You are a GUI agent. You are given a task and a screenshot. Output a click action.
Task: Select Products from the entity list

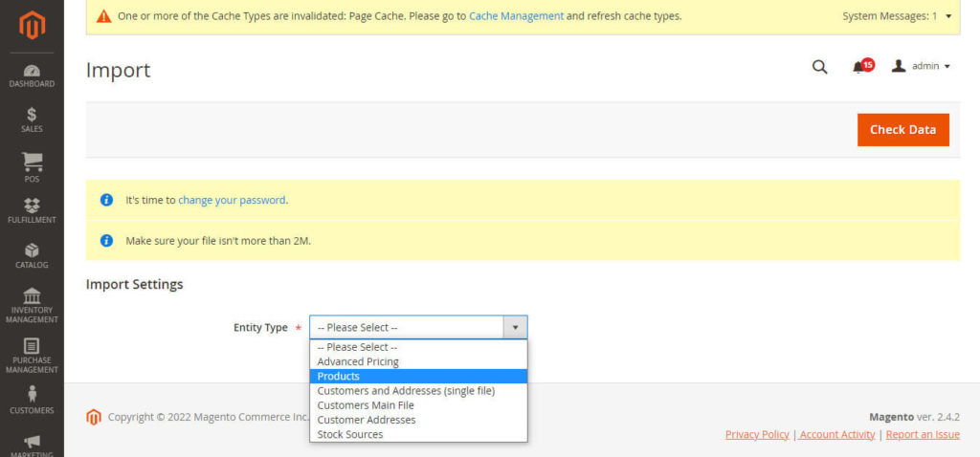(339, 376)
